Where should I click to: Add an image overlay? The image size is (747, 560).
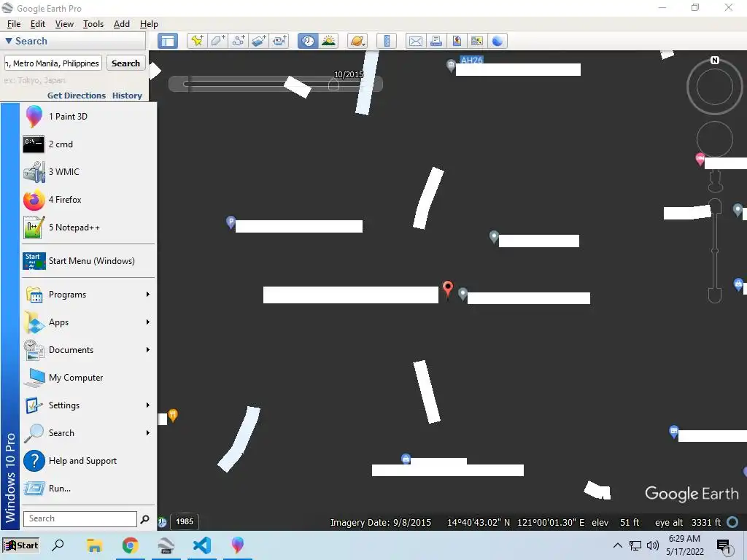(259, 41)
